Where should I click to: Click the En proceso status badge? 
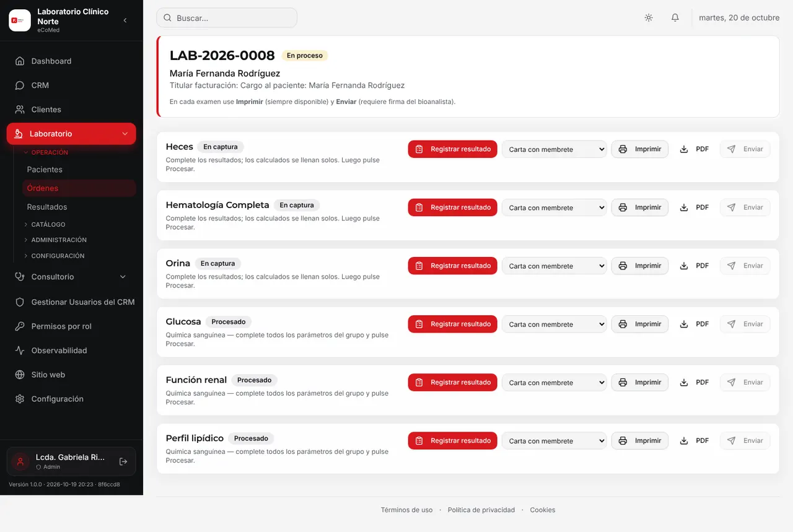(x=305, y=55)
